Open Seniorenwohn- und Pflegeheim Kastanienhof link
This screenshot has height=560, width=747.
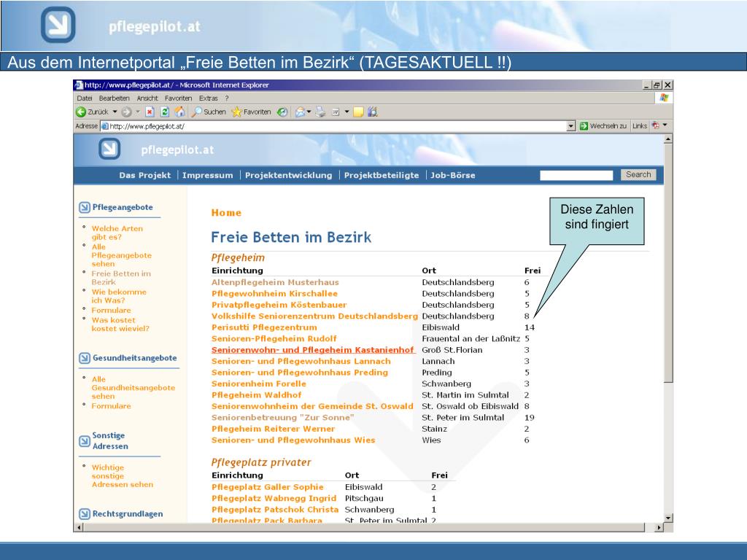(x=312, y=350)
